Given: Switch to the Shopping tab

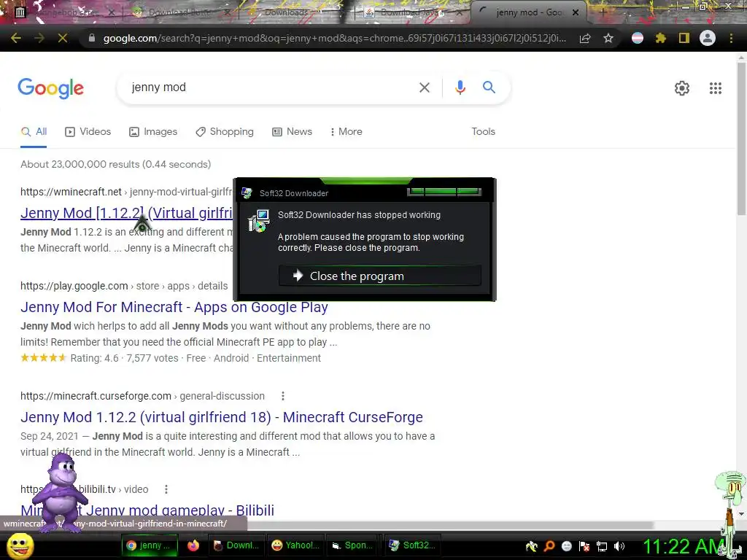Looking at the screenshot, I should (x=225, y=132).
